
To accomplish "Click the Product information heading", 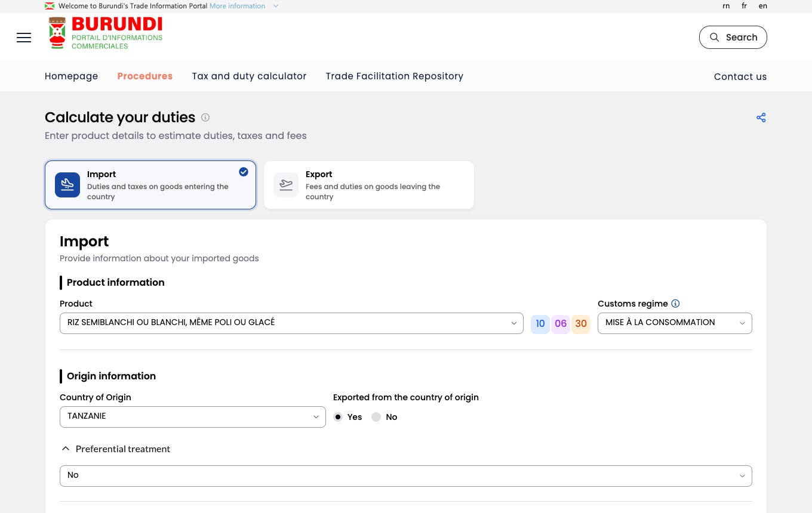I will click(x=115, y=282).
